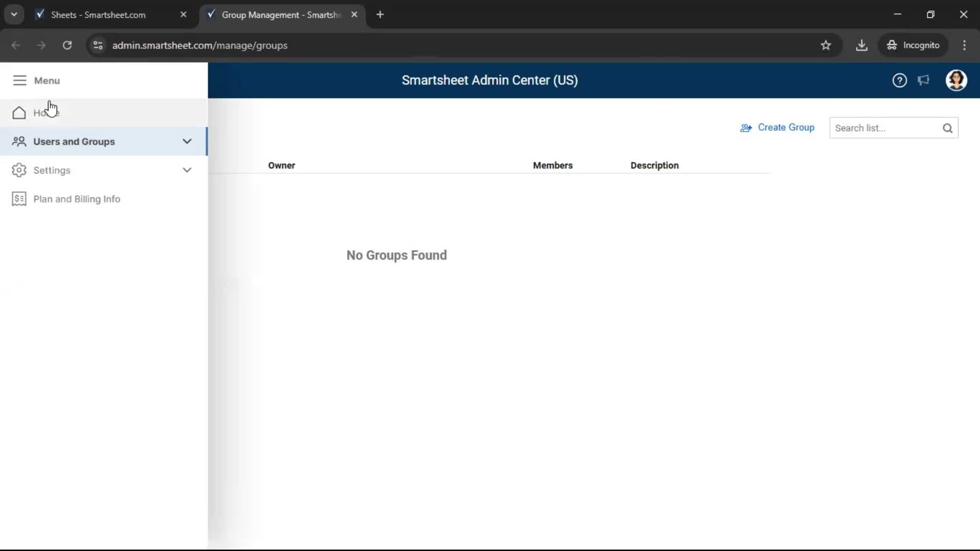Select the Home icon in the sidebar
Image resolution: width=980 pixels, height=551 pixels.
click(x=19, y=113)
